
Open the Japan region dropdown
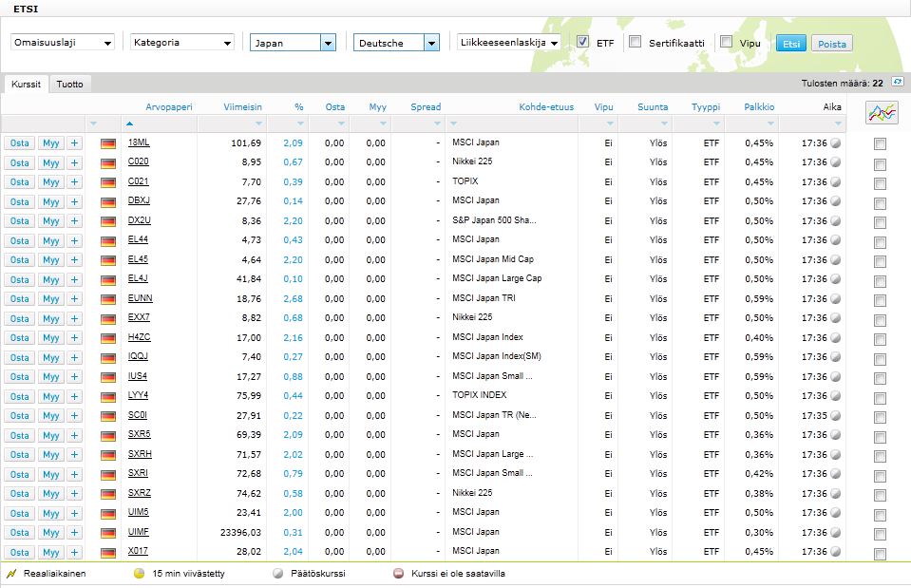pos(293,43)
